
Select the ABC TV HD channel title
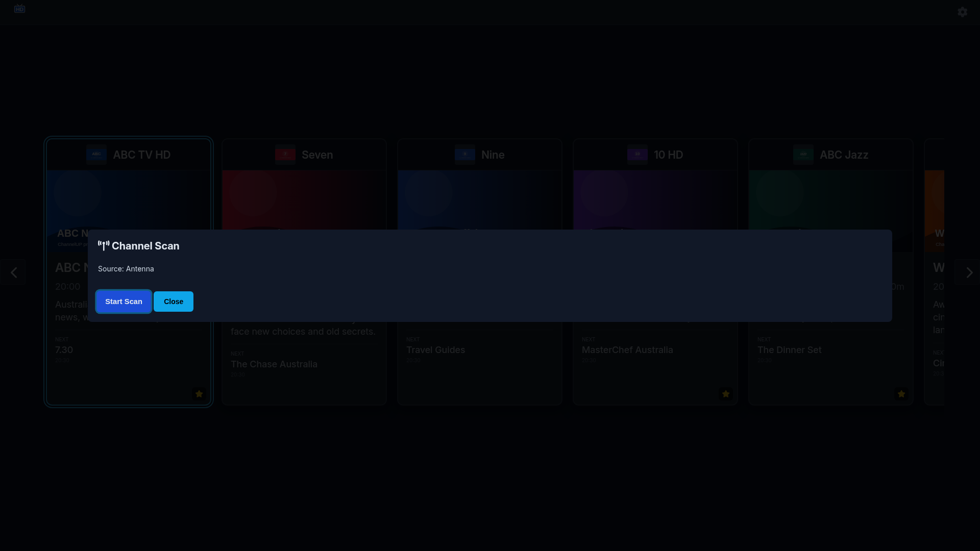coord(142,155)
